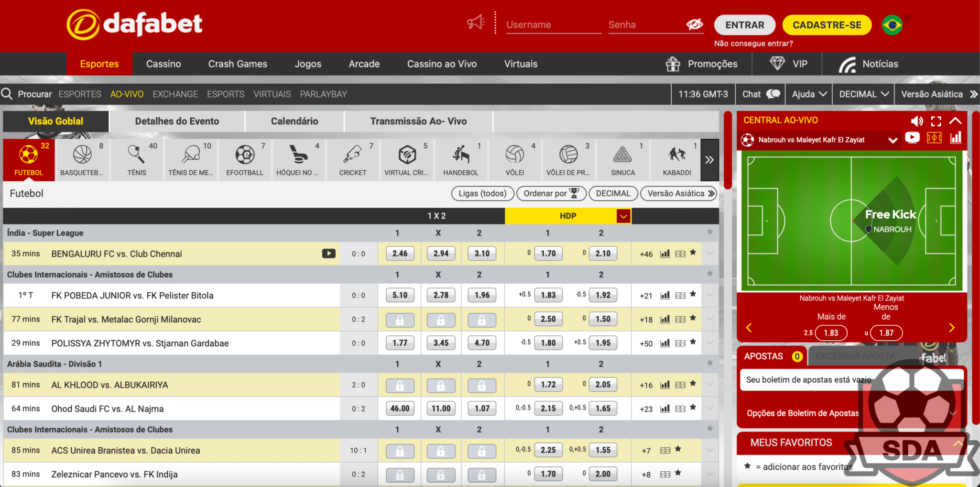Open live video stream in Central Ao-Vivo
Screen dimensions: 980x487
click(912, 138)
